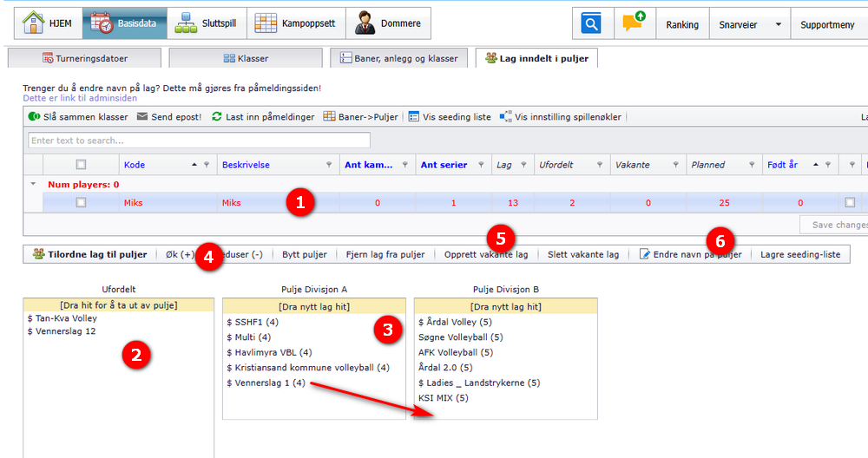The height and width of the screenshot is (458, 868).
Task: Click Vis seeding liste
Action: coord(450,117)
